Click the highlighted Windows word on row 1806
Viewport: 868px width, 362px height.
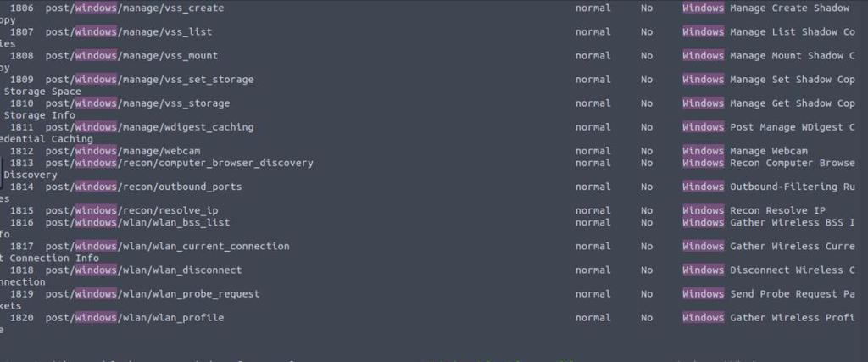pyautogui.click(x=703, y=8)
